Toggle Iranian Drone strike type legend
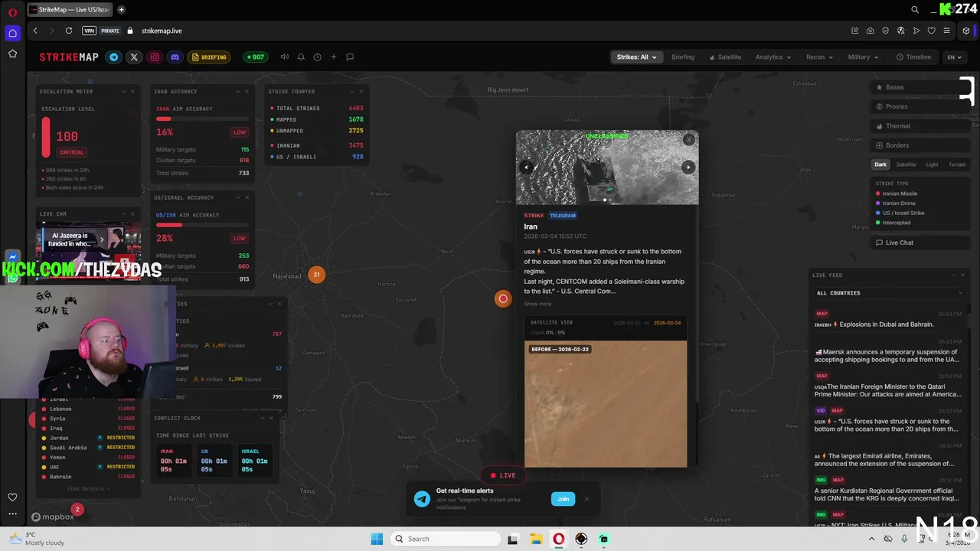The width and height of the screenshot is (980, 551). click(895, 204)
